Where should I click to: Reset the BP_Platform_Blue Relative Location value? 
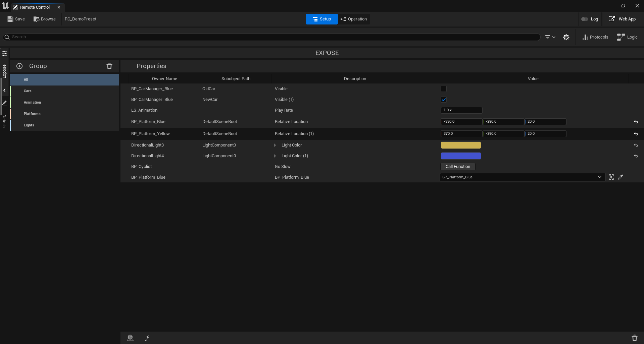[x=636, y=122]
